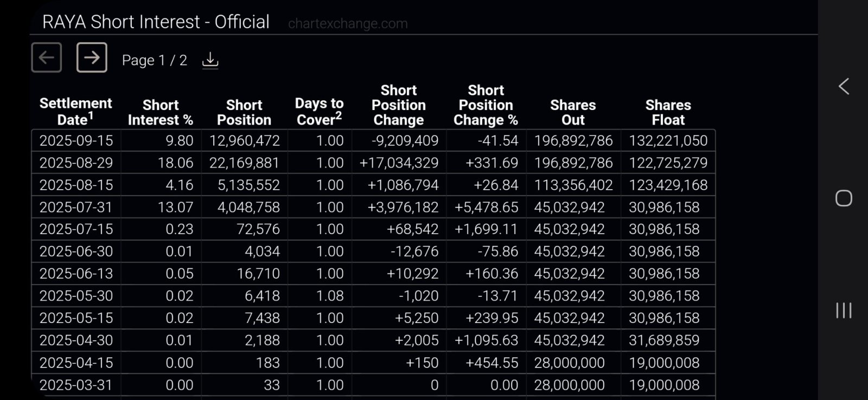Sort by Settlement Date column header
This screenshot has height=400, width=868.
(x=75, y=111)
